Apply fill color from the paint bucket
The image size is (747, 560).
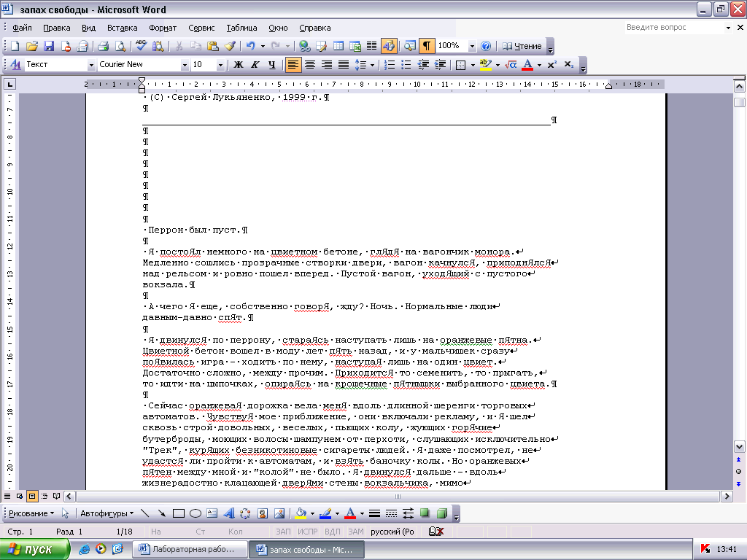(301, 513)
